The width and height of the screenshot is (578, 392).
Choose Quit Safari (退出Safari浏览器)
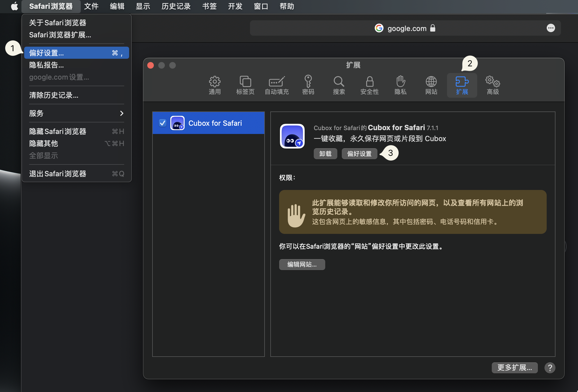click(x=77, y=174)
